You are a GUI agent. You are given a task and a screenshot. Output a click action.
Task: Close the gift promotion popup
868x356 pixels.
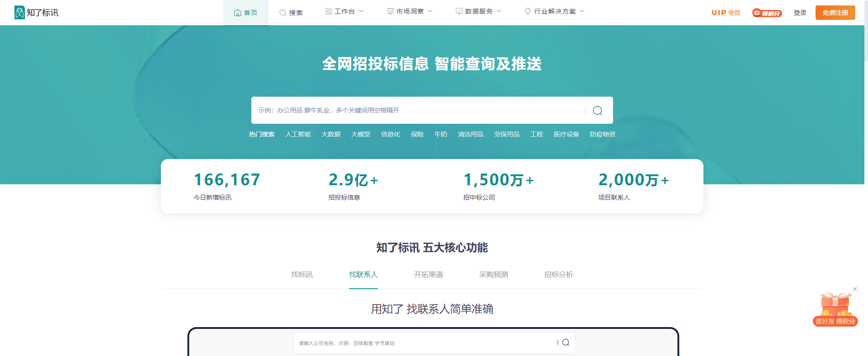(855, 289)
